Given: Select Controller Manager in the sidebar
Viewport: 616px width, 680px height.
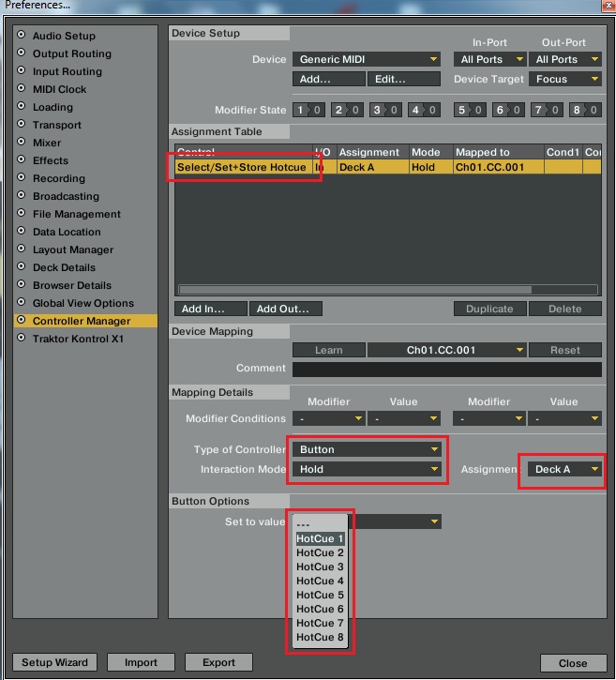Looking at the screenshot, I should pyautogui.click(x=85, y=321).
